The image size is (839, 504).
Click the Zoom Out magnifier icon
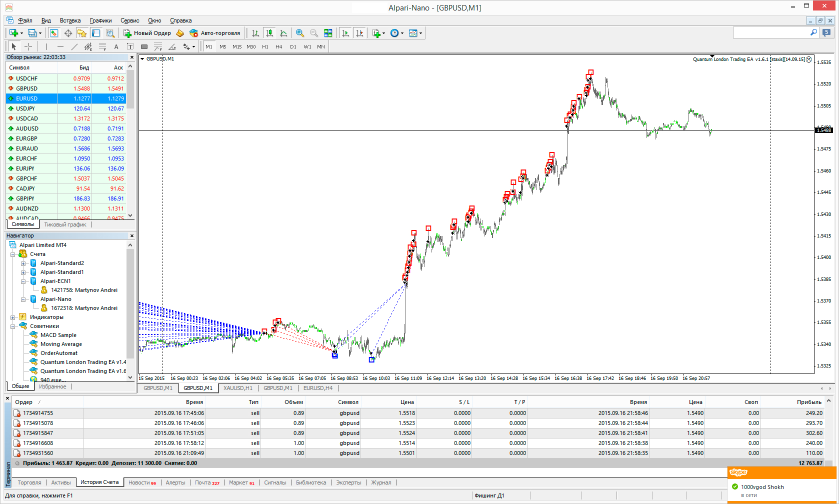coord(314,33)
